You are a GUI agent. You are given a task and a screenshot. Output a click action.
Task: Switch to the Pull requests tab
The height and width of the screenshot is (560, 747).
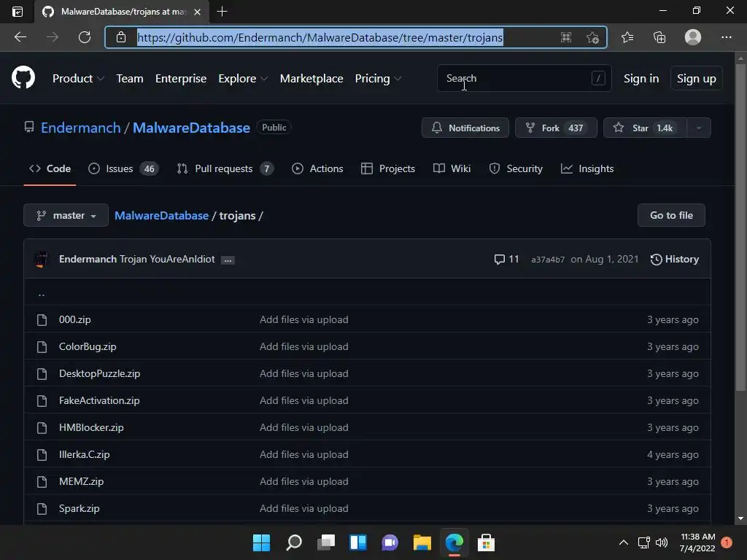225,168
